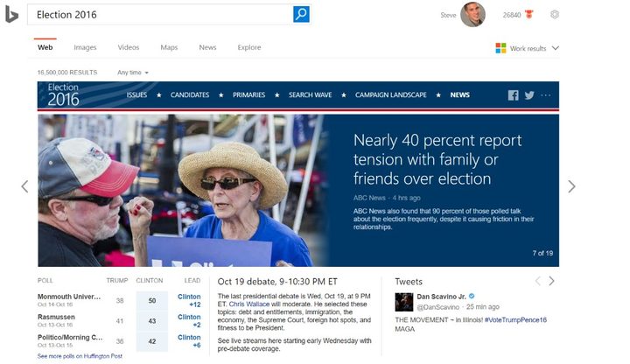Click Dan Scavino's verified badge
The image size is (630, 364).
tap(472, 296)
